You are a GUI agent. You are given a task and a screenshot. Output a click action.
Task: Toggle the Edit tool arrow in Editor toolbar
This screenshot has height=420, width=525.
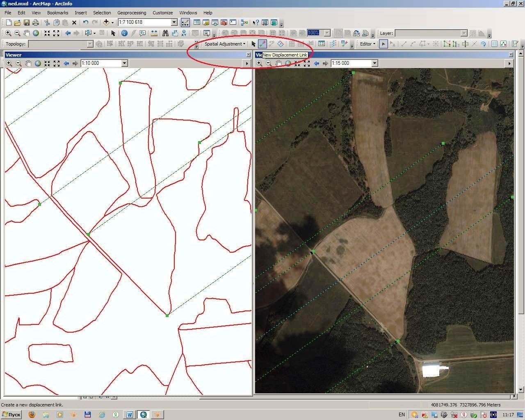click(383, 44)
